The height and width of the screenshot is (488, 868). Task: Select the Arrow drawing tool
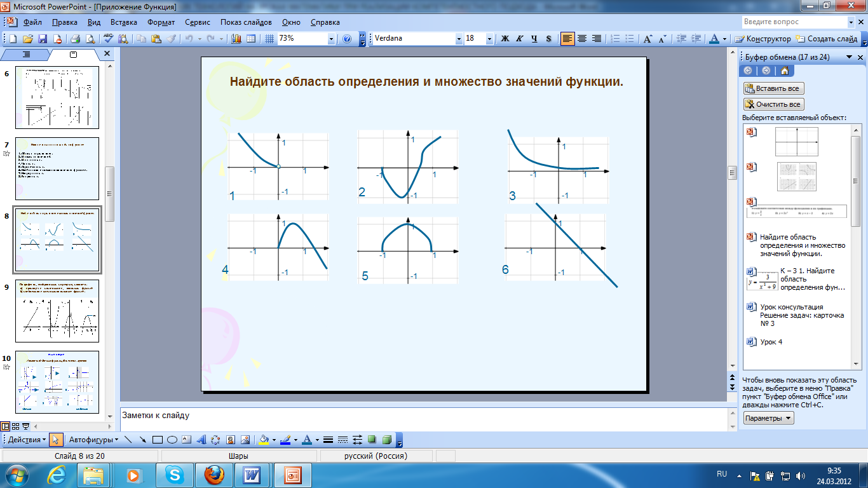(143, 440)
